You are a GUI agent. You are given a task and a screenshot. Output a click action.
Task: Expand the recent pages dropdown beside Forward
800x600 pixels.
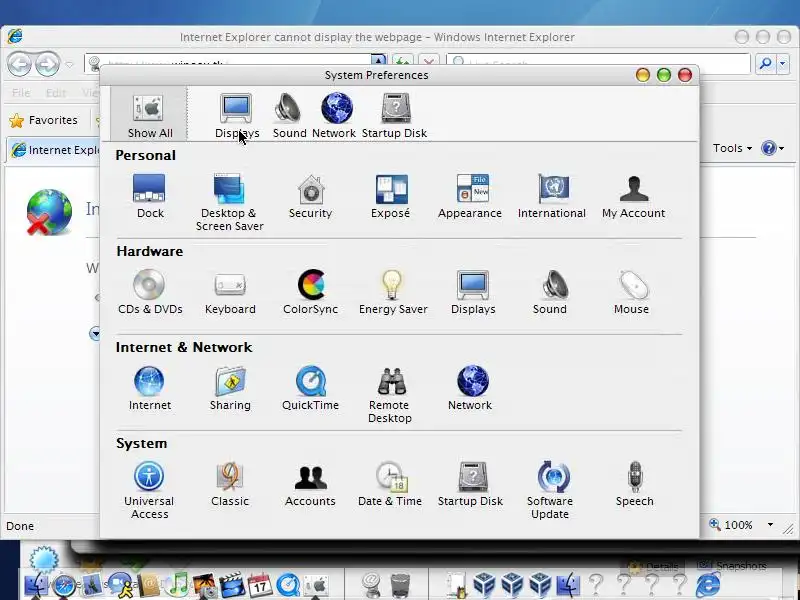point(69,65)
